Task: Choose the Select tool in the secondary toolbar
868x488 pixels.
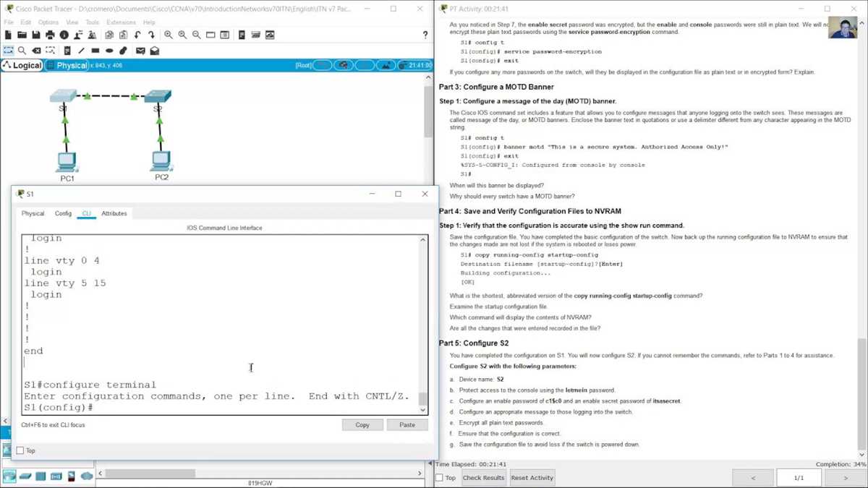Action: pyautogui.click(x=8, y=51)
